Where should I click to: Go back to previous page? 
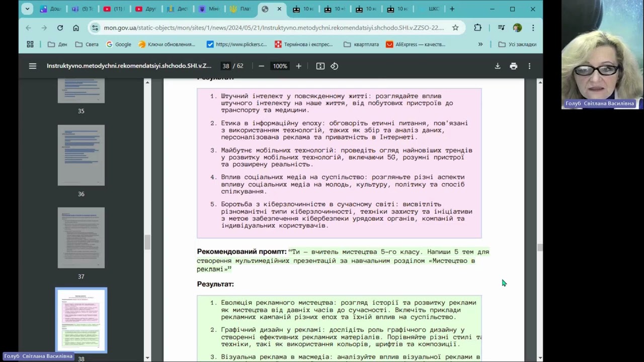pyautogui.click(x=29, y=28)
